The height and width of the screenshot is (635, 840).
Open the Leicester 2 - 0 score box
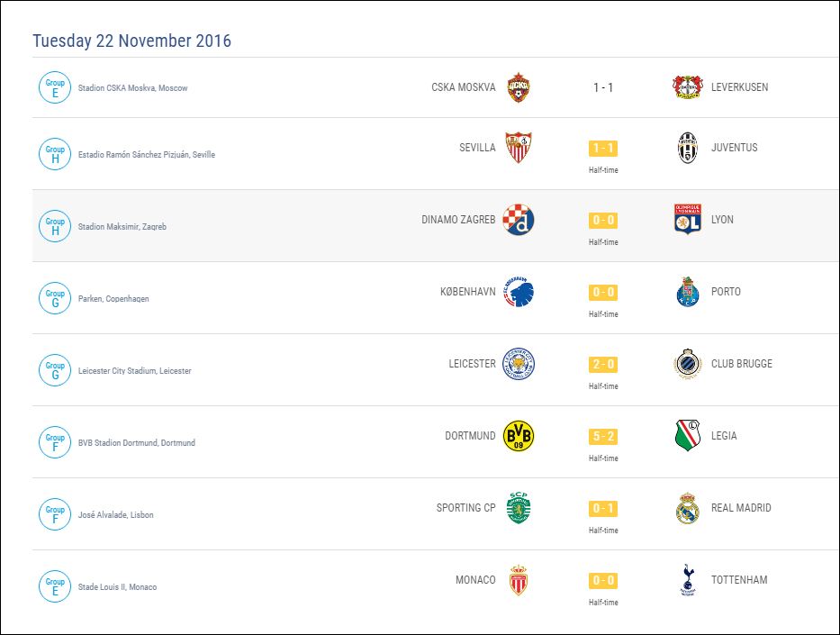pyautogui.click(x=603, y=364)
